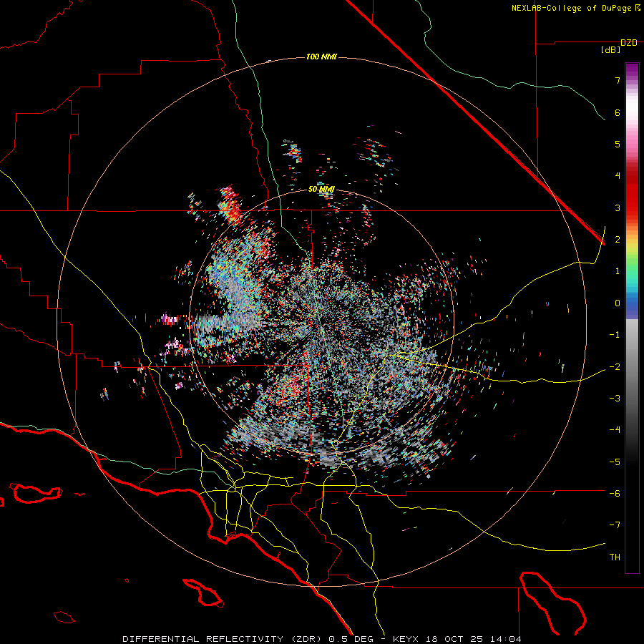This screenshot has height=644, width=644.
Task: Click the -2 value on color scale
Action: [x=615, y=367]
